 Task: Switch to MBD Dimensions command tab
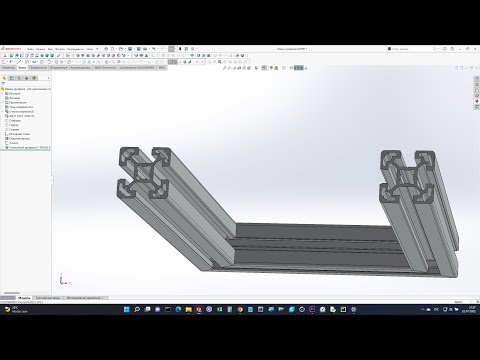click(105, 68)
